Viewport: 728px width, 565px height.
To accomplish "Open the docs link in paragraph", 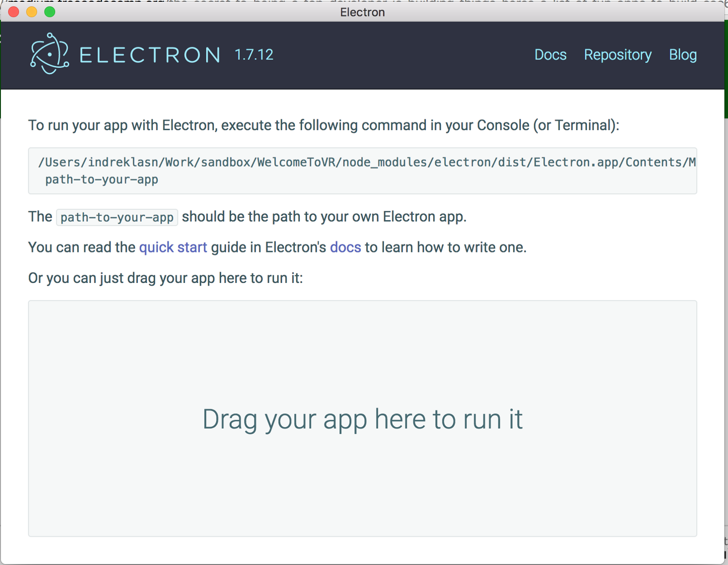I will click(345, 247).
